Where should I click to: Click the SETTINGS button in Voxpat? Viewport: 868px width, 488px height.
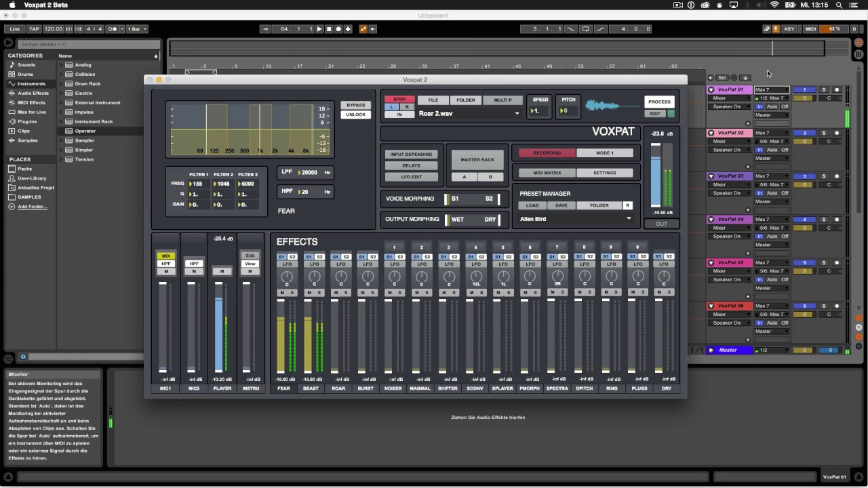pyautogui.click(x=604, y=173)
